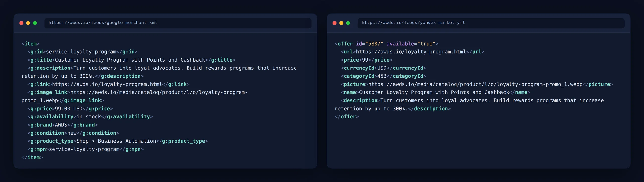Click the green maximize dot in the yandex-market window
644x182 pixels.
[348, 23]
